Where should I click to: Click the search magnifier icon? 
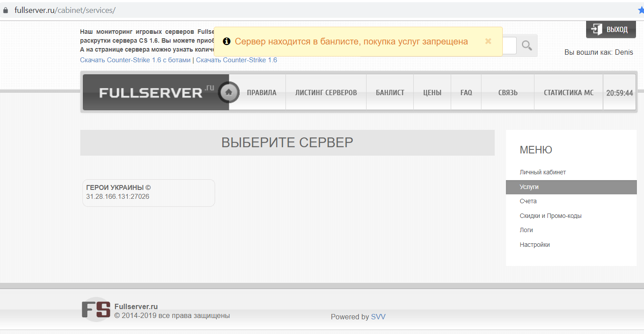point(527,45)
